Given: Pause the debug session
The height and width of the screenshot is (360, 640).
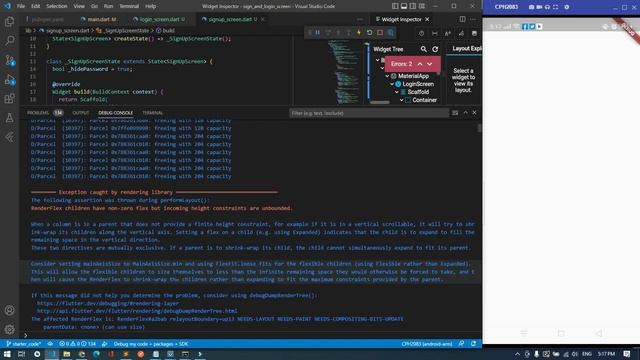Looking at the screenshot, I should (318, 33).
